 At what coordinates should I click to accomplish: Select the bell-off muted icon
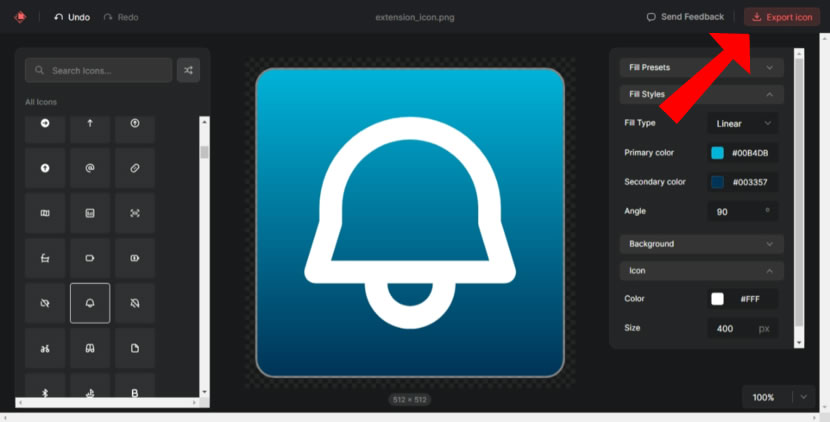point(135,303)
